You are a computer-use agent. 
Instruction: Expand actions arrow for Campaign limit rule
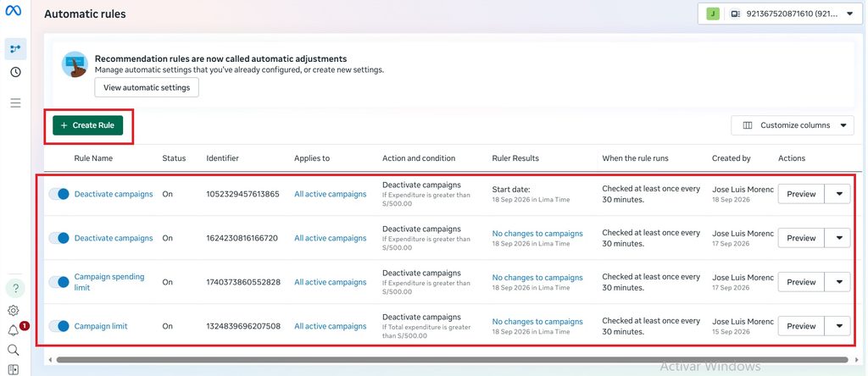pyautogui.click(x=838, y=326)
